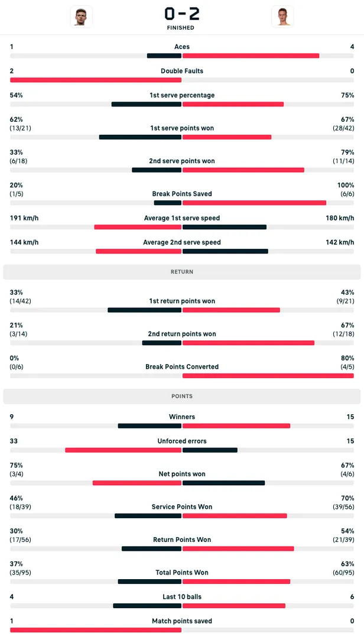Click the 1st serve percentage label
The height and width of the screenshot is (640, 364).
click(x=182, y=95)
